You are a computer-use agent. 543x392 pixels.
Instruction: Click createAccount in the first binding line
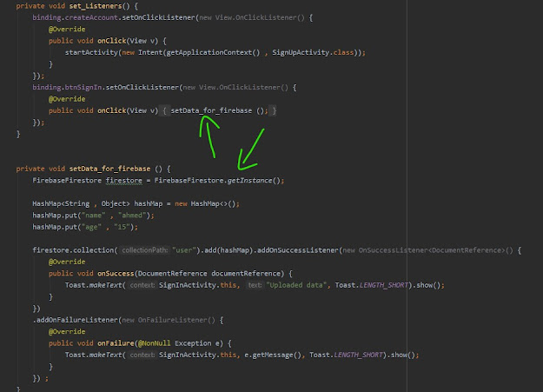coord(91,17)
